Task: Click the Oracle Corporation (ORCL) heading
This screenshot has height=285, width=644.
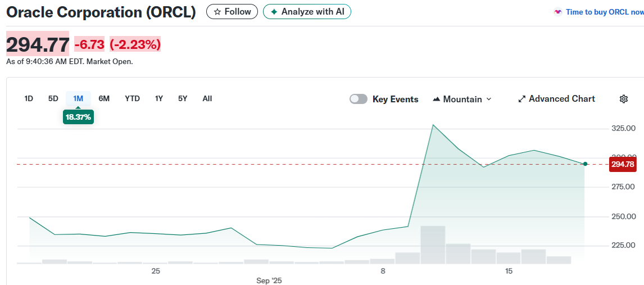Action: click(x=101, y=12)
